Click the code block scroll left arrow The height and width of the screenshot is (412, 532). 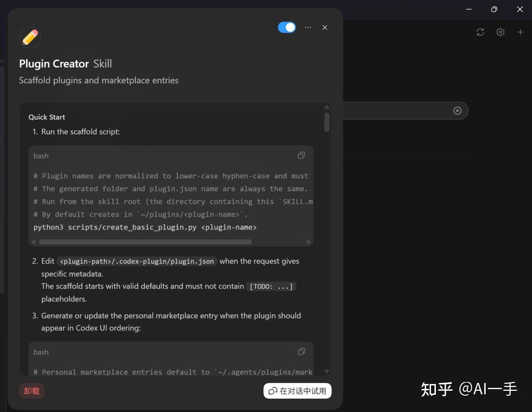pyautogui.click(x=33, y=242)
